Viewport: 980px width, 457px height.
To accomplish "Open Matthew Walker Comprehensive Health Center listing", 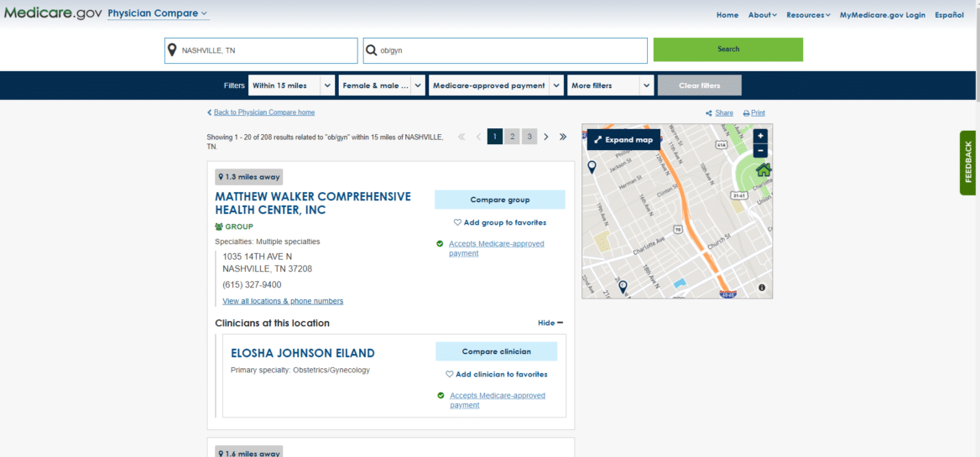I will 313,204.
